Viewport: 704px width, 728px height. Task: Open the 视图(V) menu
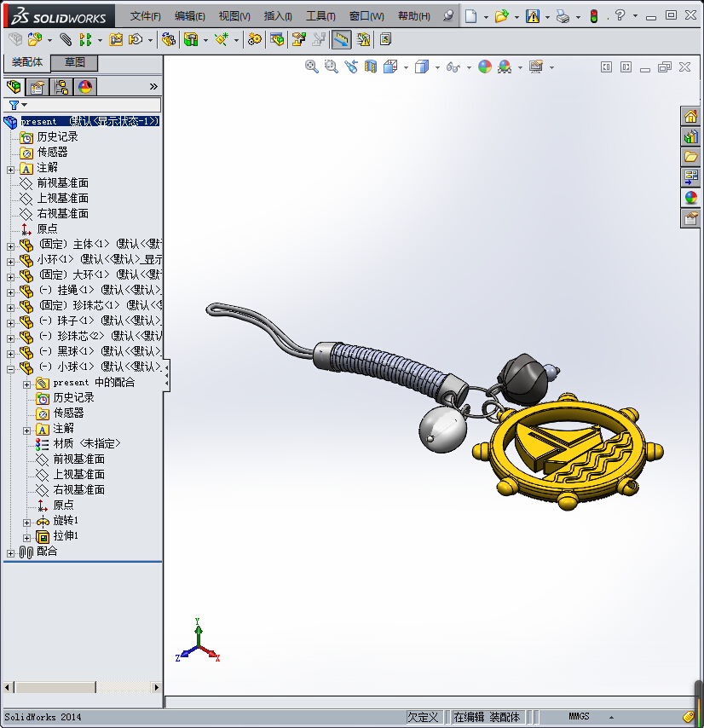(234, 16)
